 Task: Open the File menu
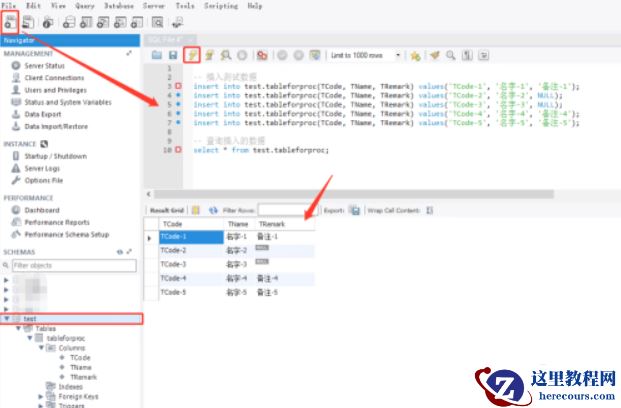9,6
